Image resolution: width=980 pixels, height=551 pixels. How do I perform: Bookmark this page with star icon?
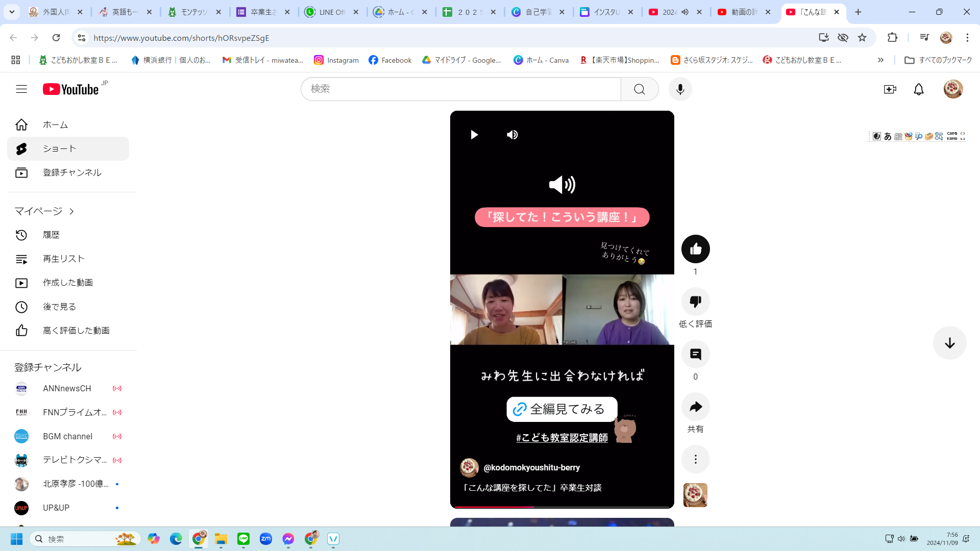862,38
